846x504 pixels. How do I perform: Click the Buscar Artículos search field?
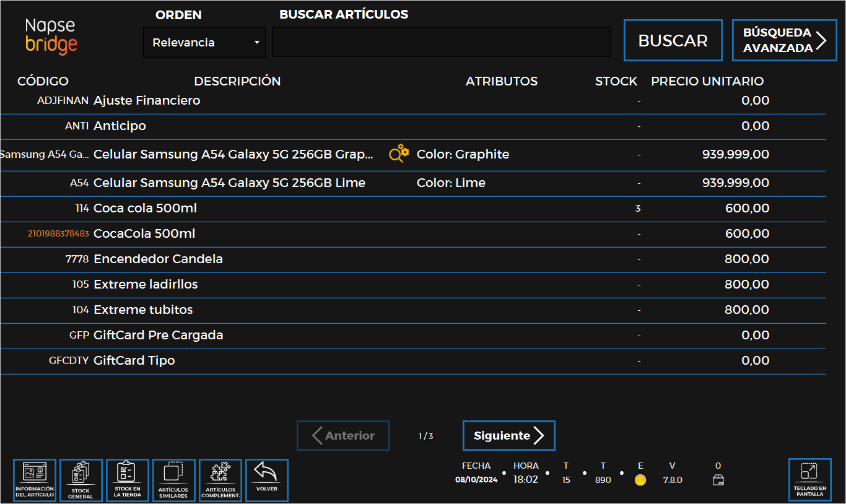(442, 42)
